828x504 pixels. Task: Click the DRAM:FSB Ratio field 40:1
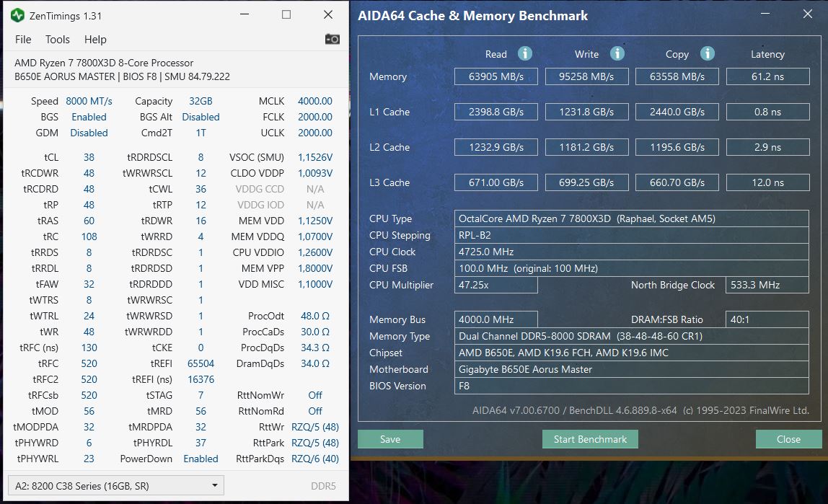(767, 319)
